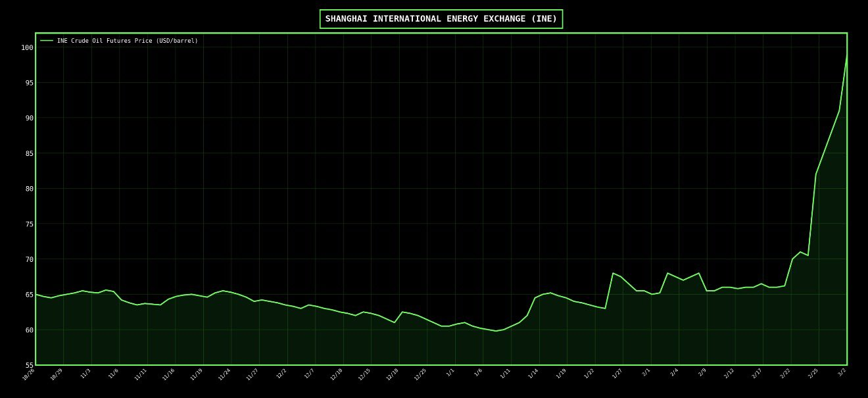
Task: Click the 75 y-axis tick label
Action: click(x=29, y=224)
